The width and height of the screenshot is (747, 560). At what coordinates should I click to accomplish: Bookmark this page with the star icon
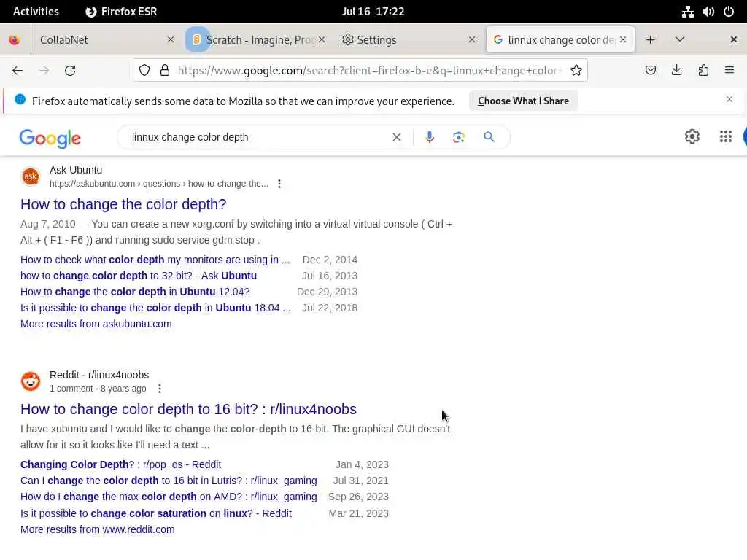pos(576,71)
